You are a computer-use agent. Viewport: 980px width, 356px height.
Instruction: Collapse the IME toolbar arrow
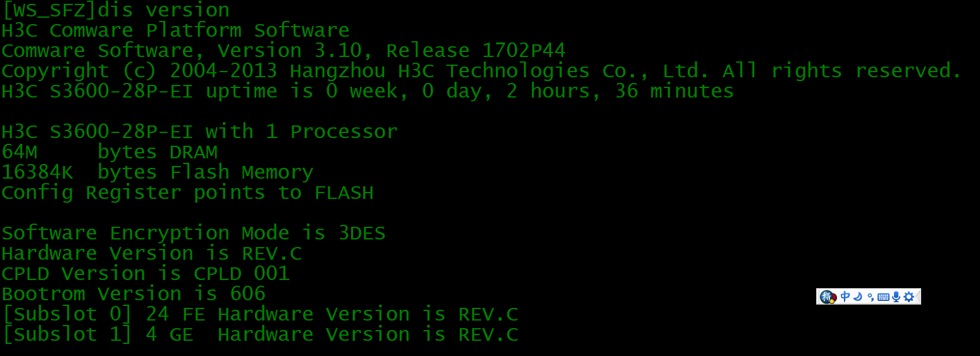click(x=918, y=296)
